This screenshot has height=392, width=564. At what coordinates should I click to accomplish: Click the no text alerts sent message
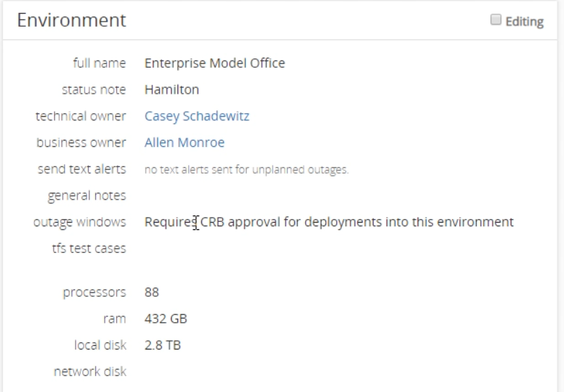click(x=247, y=169)
